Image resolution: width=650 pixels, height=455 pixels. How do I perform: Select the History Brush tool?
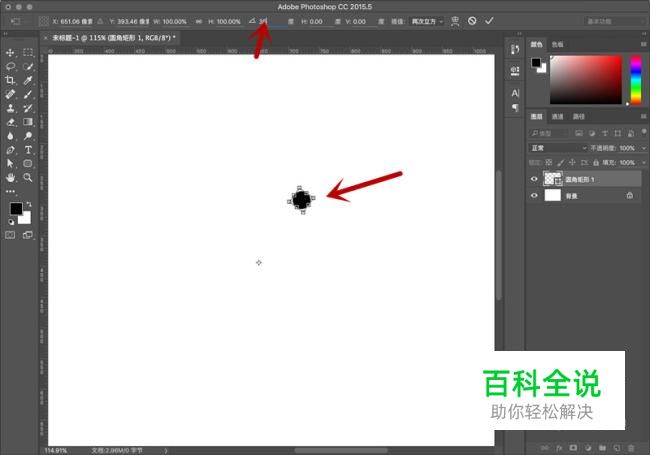coord(28,108)
